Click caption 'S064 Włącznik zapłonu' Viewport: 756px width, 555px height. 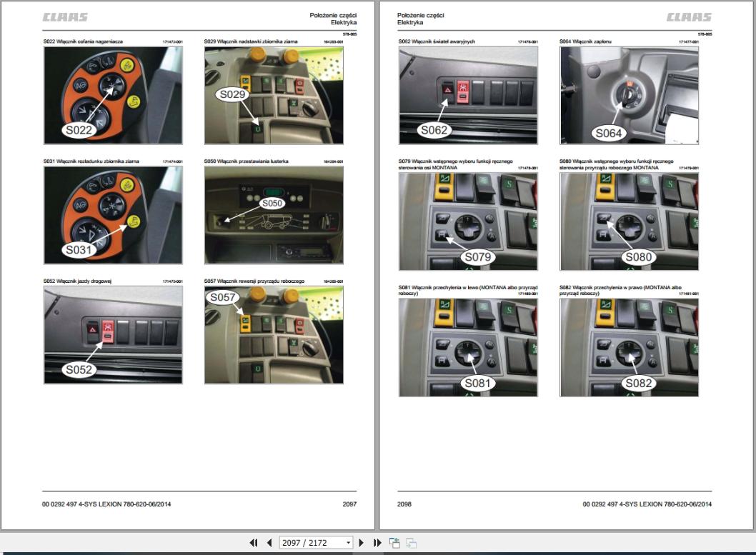point(585,41)
